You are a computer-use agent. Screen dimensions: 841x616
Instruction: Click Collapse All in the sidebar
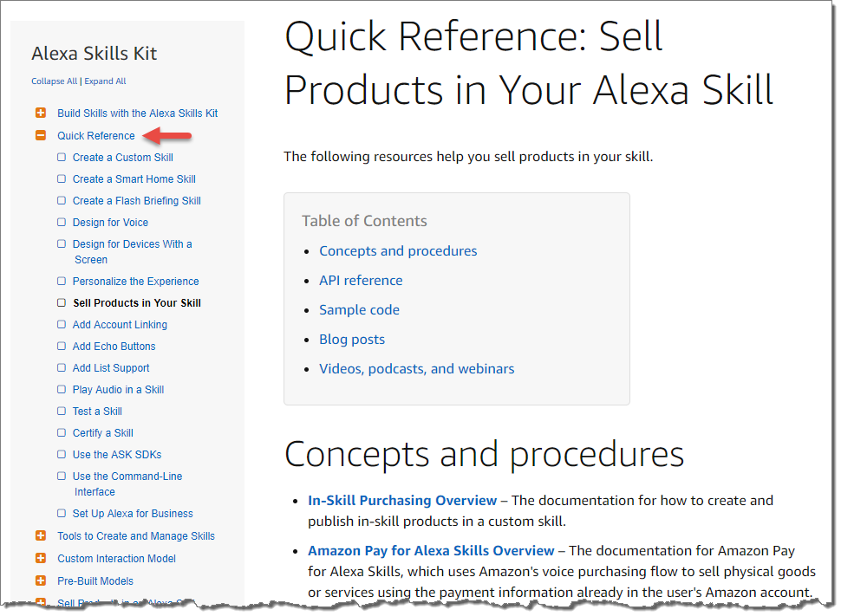[x=54, y=81]
